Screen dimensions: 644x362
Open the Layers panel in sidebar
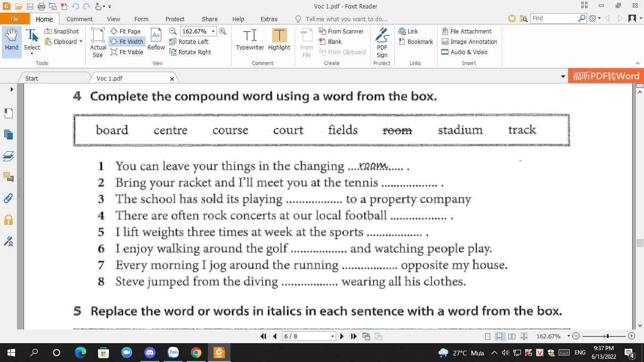[8, 156]
